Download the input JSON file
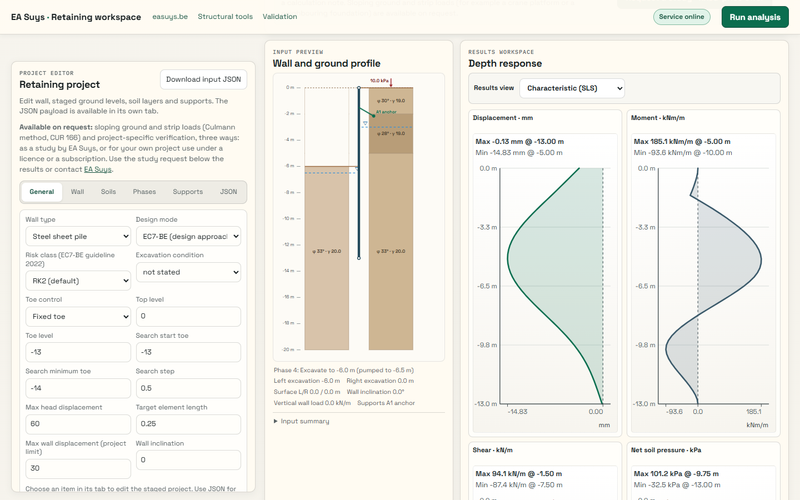800x500 pixels. [x=203, y=80]
